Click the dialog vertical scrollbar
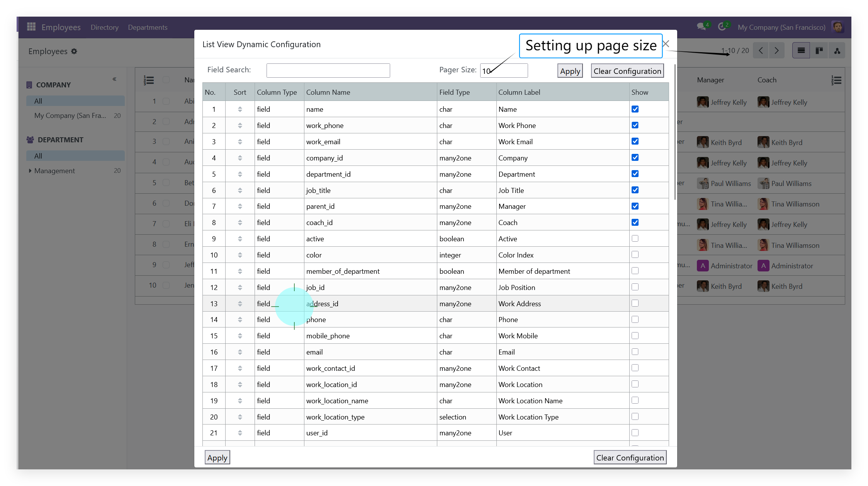The image size is (868, 486). [675, 131]
